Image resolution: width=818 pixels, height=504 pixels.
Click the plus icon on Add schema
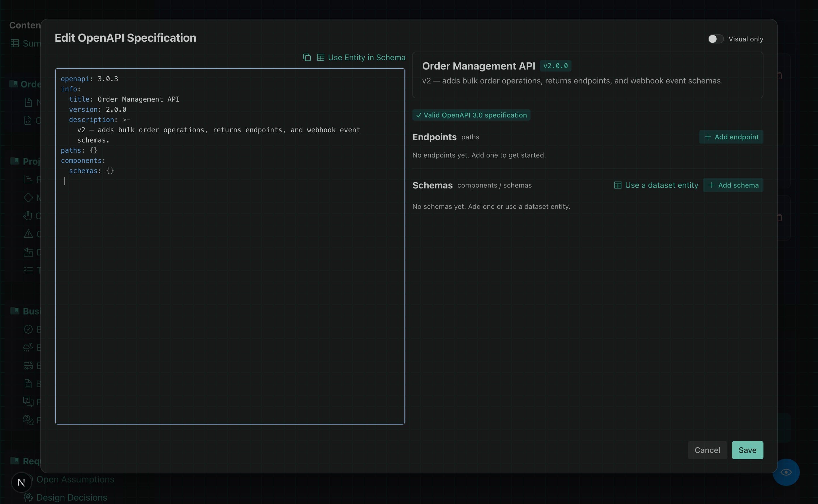point(711,185)
